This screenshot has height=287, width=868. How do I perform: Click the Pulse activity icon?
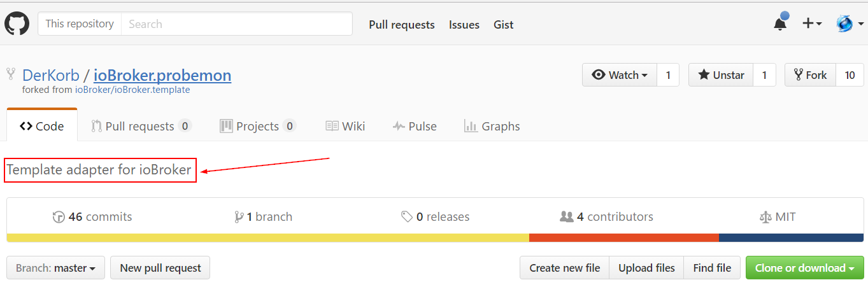pyautogui.click(x=399, y=126)
